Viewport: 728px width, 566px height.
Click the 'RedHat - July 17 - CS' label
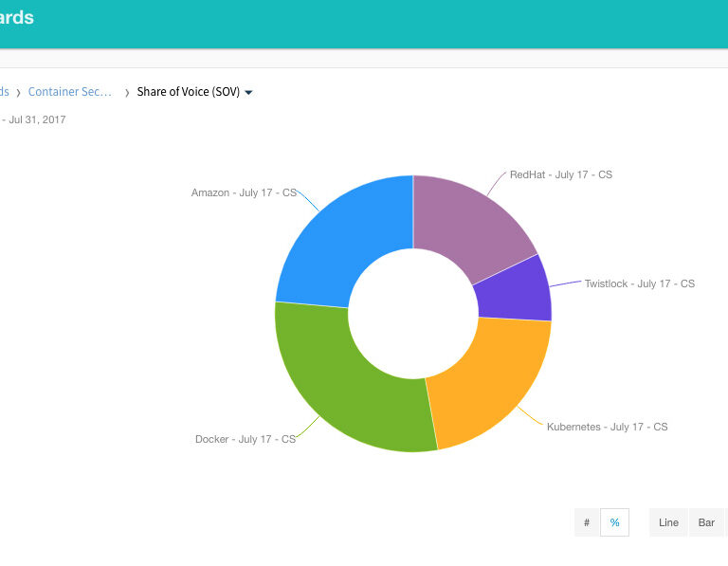click(561, 174)
